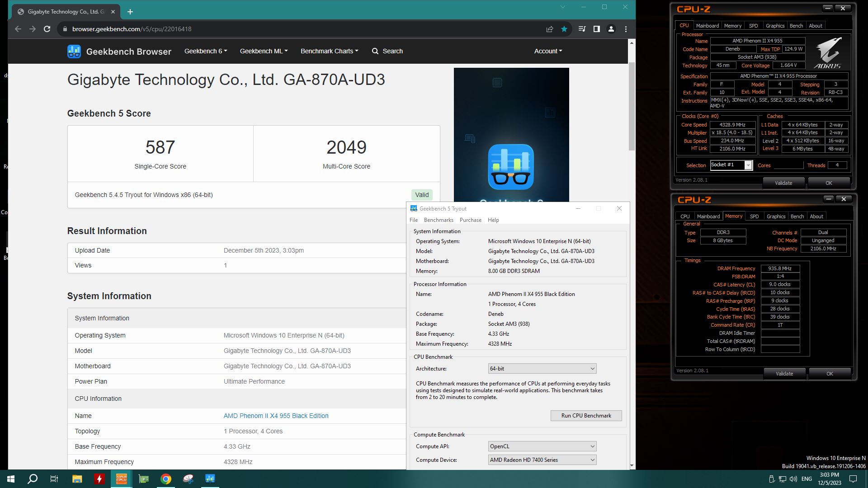Click Run CPU Benchmark button
The image size is (868, 488).
586,416
